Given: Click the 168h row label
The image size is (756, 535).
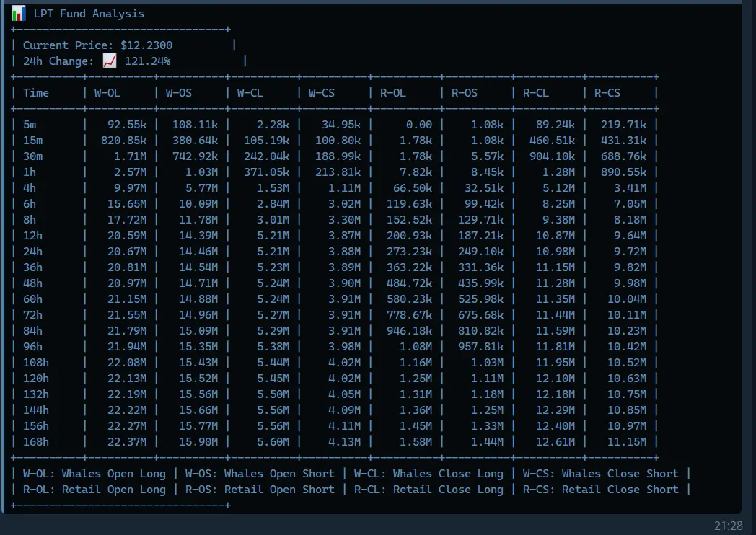Looking at the screenshot, I should [x=36, y=442].
